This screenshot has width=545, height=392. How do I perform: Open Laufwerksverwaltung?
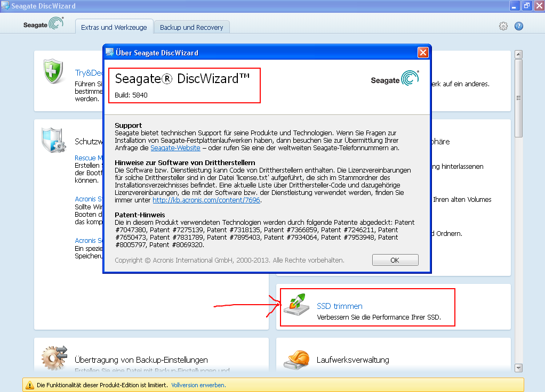pyautogui.click(x=352, y=360)
